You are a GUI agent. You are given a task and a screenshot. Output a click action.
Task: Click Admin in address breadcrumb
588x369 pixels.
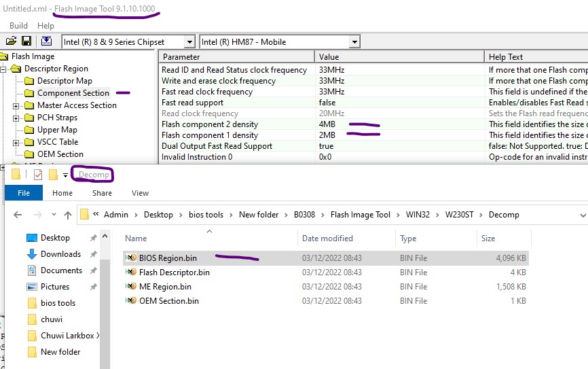116,215
